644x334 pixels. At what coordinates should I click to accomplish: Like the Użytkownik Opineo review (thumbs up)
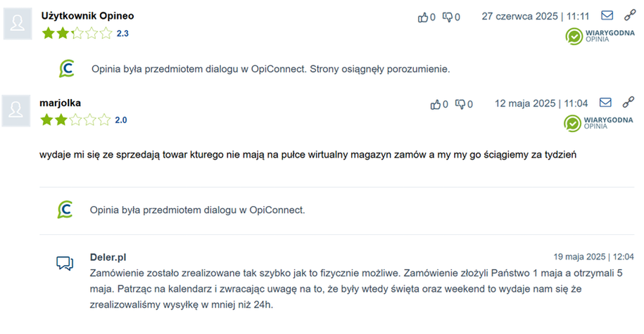[423, 17]
